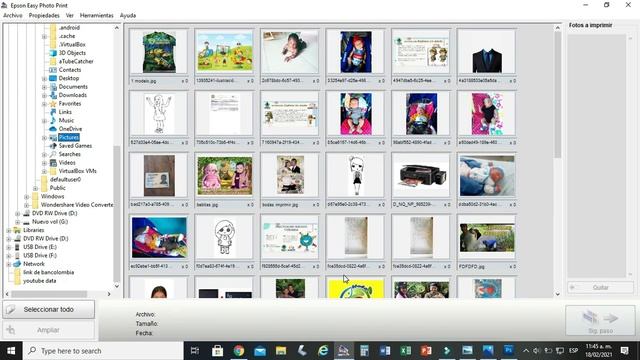Click the USB Drive (E:) icon
This screenshot has height=360, width=640.
(x=17, y=247)
